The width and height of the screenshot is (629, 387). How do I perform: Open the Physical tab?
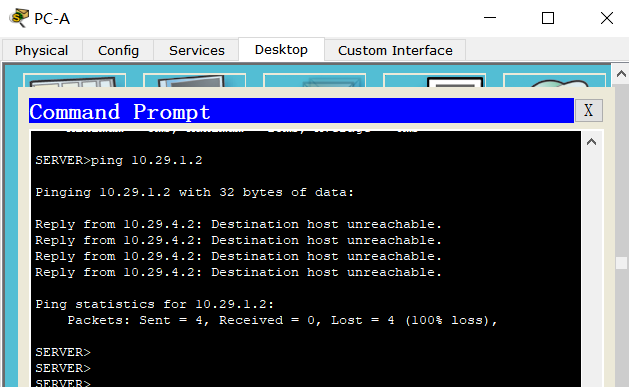[42, 51]
